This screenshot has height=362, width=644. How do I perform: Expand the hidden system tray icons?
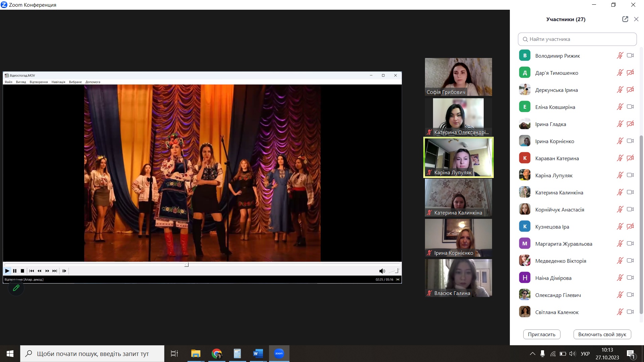[x=532, y=354]
